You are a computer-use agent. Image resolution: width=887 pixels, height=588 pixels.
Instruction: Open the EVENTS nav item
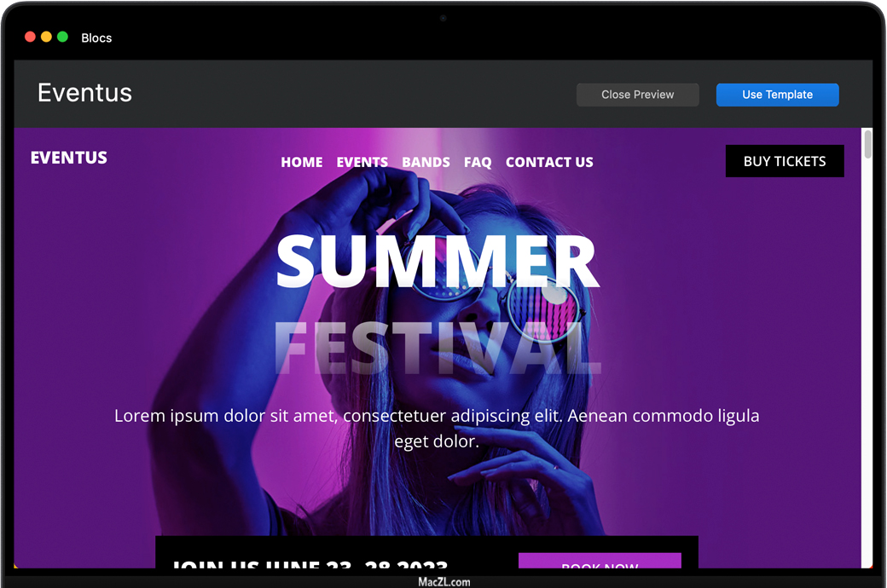[x=362, y=162]
